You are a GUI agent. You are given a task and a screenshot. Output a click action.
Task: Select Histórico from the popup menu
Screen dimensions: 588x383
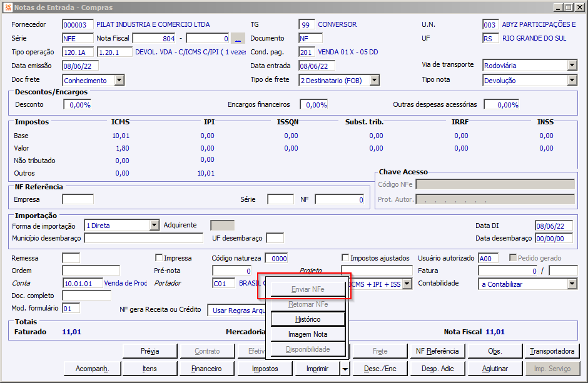pos(307,319)
